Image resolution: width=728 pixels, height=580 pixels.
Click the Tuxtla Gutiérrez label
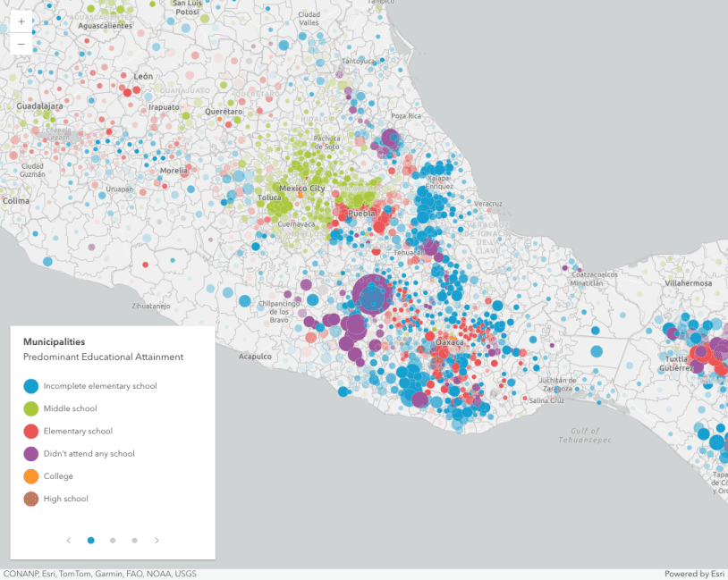(676, 364)
